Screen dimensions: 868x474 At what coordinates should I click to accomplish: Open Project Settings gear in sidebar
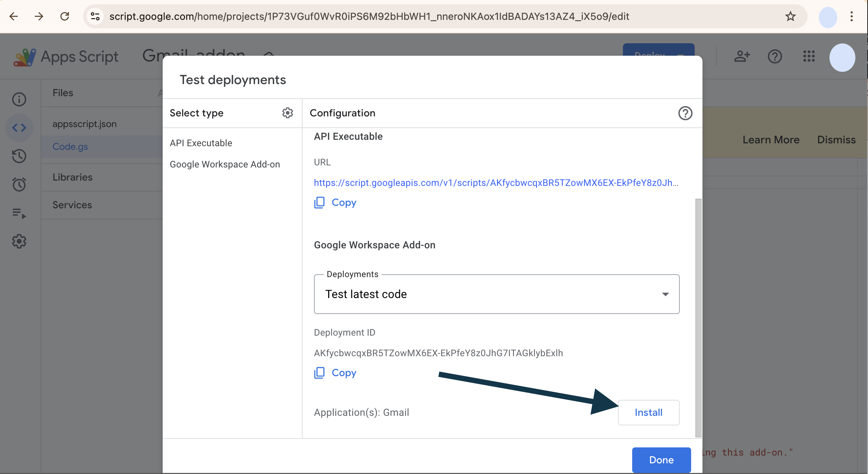[x=19, y=241]
